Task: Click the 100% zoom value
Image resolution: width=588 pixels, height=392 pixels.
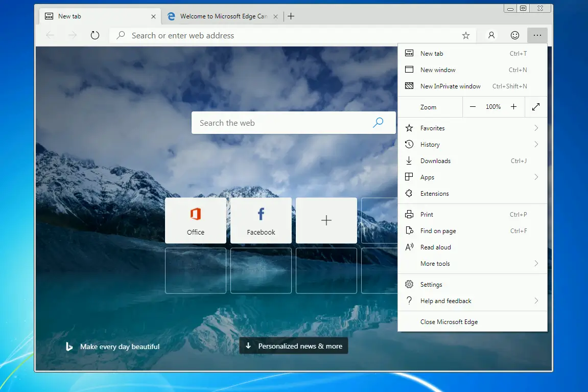Action: point(493,107)
